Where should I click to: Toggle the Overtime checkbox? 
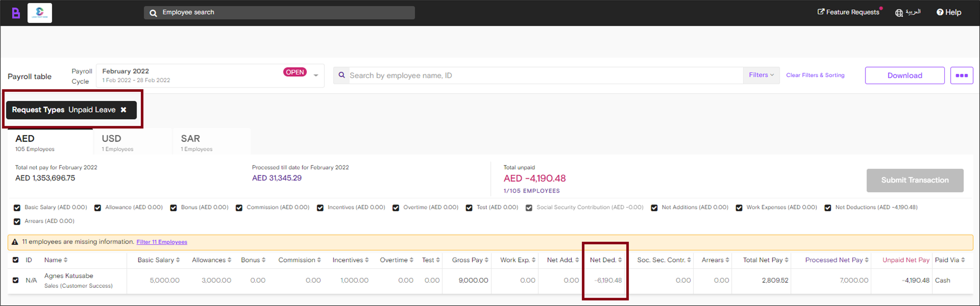click(x=396, y=208)
